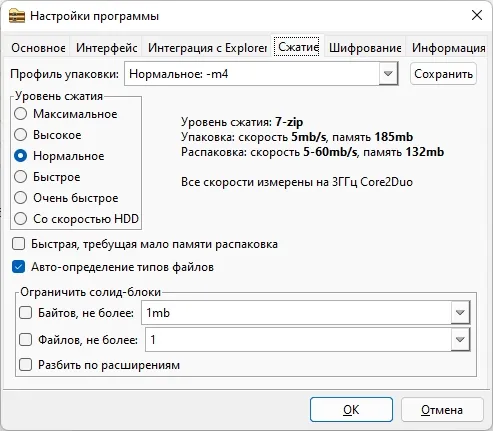
Task: Go to Интеграция с Explorer tab
Action: click(x=207, y=48)
